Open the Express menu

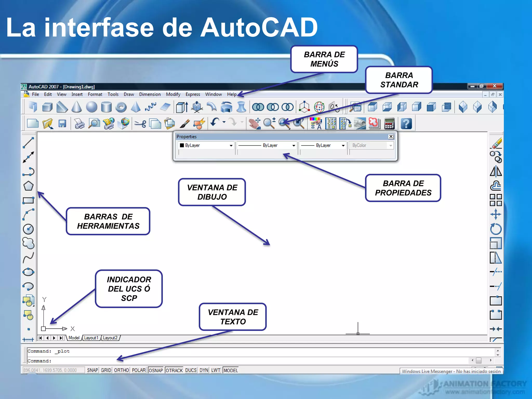[x=193, y=95]
